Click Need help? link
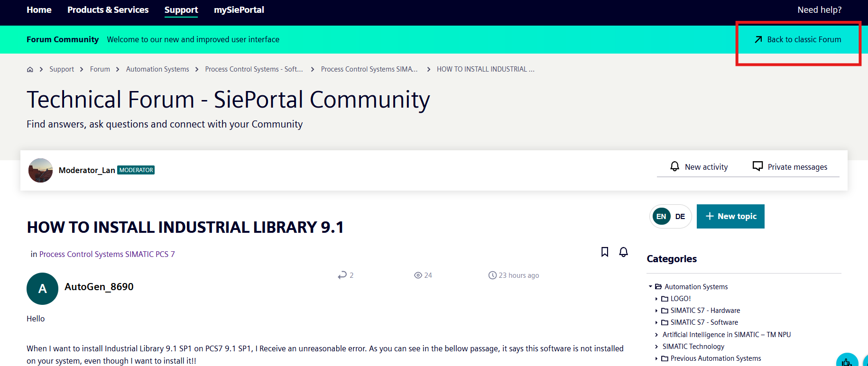This screenshot has height=366, width=868. 820,10
